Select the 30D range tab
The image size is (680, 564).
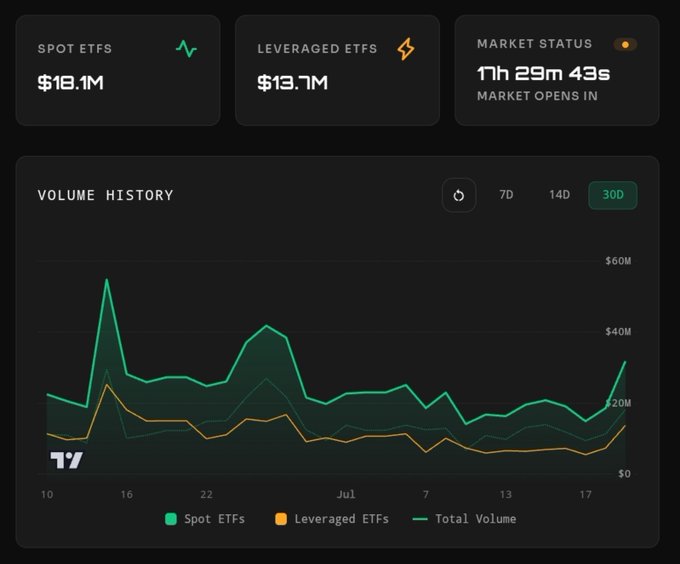613,195
